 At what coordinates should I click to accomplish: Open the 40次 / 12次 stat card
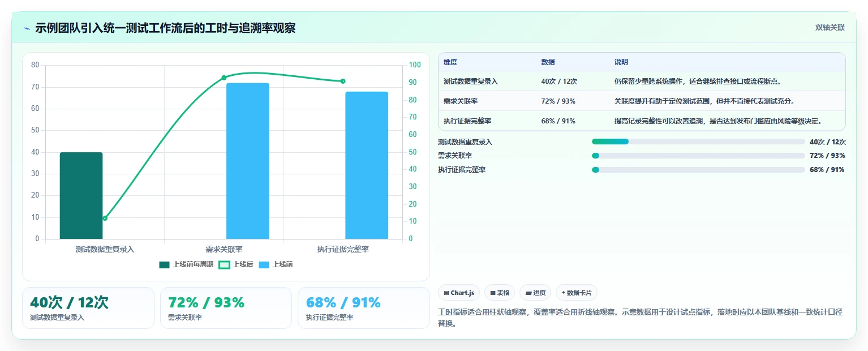[88, 308]
